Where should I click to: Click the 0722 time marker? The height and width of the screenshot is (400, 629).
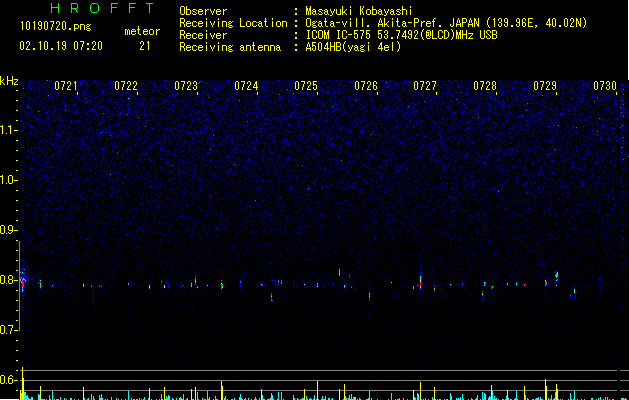(126, 86)
